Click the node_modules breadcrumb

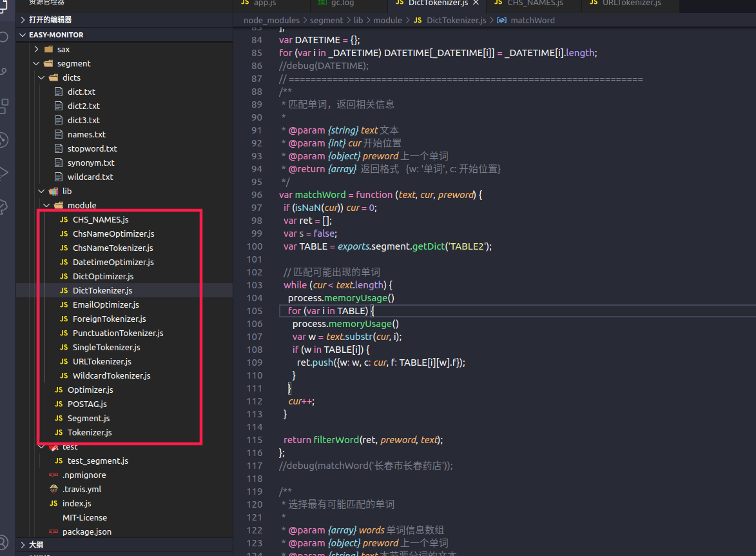[271, 20]
